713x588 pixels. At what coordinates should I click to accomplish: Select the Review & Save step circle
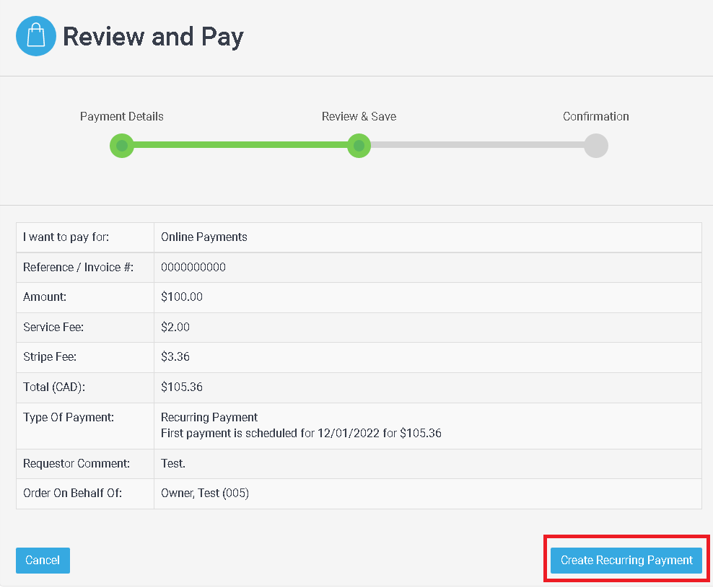359,146
